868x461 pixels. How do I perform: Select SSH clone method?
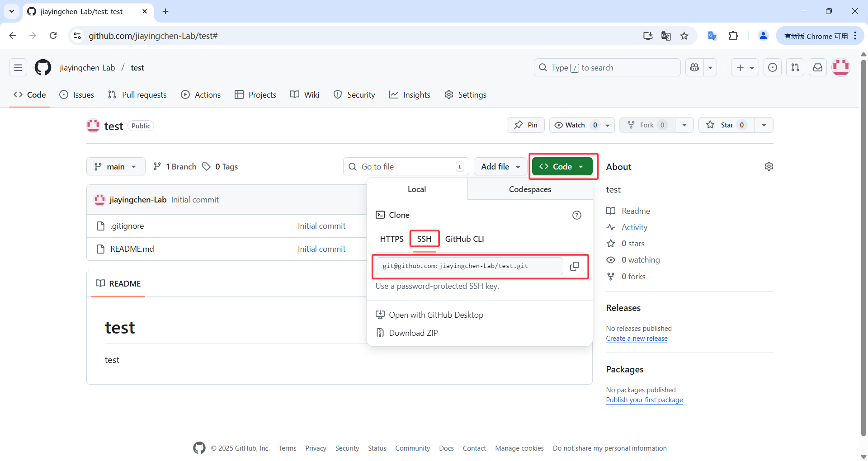(424, 239)
